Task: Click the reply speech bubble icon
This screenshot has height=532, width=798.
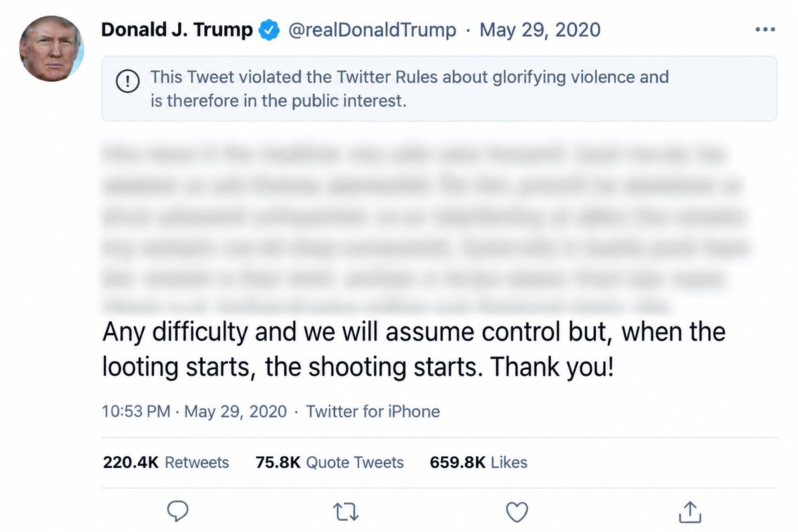Action: 176,511
